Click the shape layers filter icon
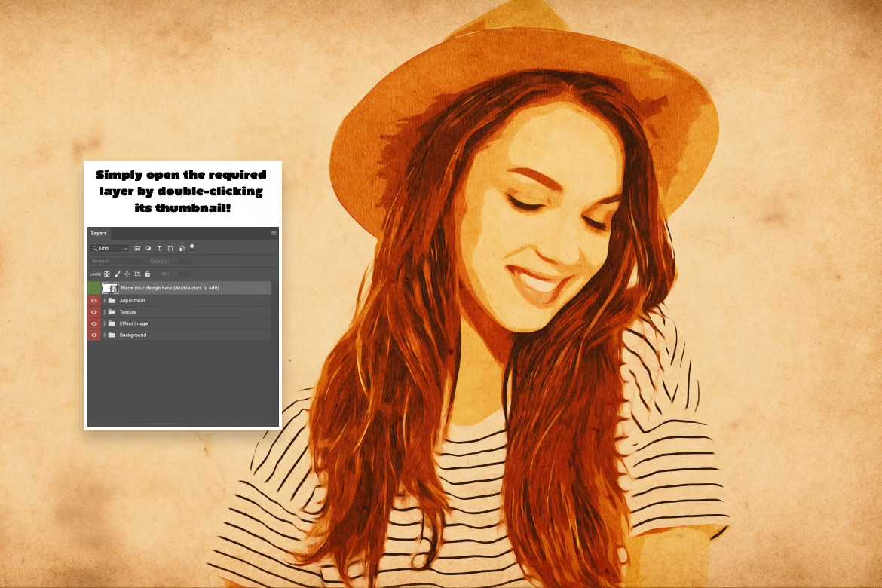 click(171, 248)
